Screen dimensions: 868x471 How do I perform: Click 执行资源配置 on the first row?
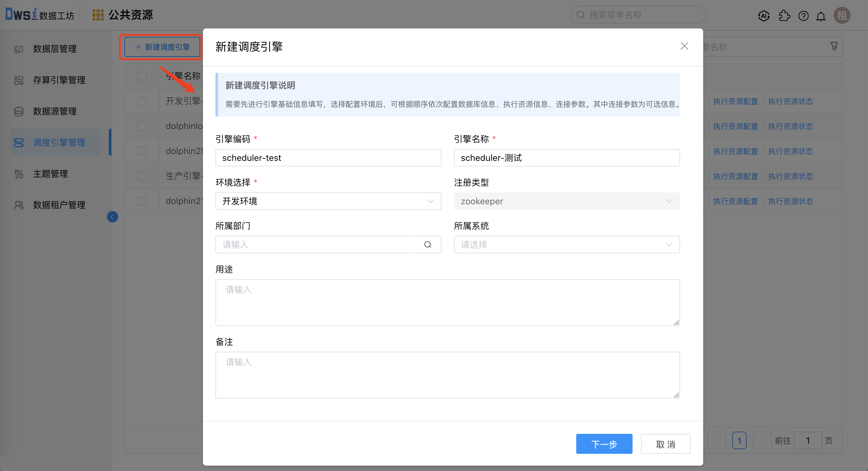(x=735, y=101)
